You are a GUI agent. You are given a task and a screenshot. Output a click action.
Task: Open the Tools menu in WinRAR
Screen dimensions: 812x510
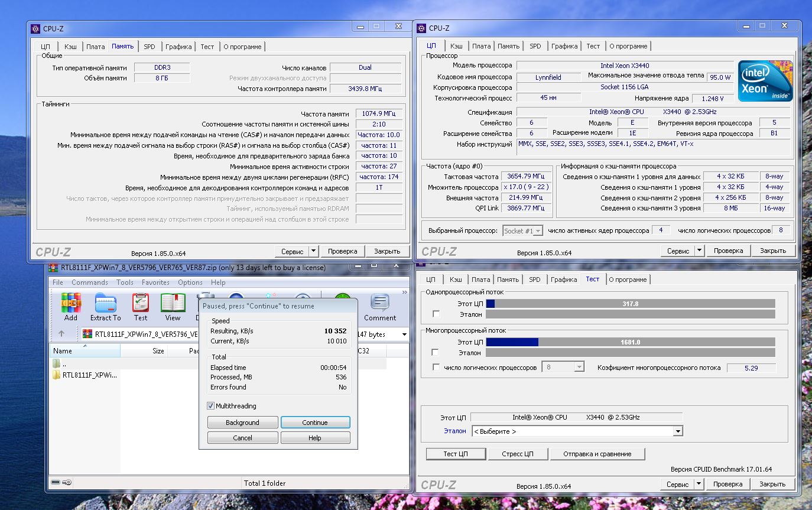(125, 282)
